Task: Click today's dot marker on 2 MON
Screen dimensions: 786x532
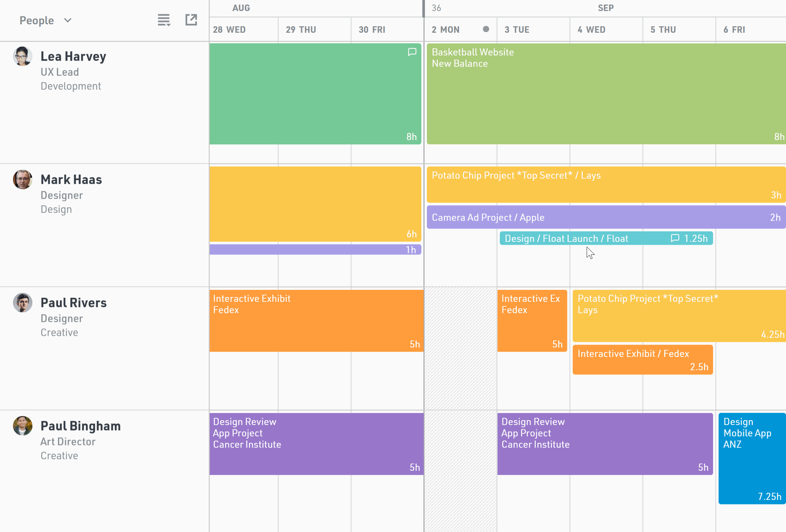Action: point(486,29)
